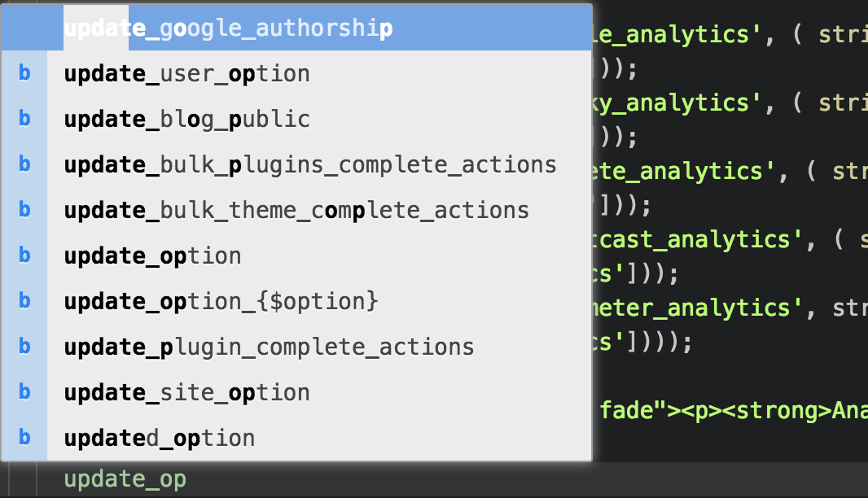Click b icon next to update_bulk_theme_complete_actions

[24, 210]
